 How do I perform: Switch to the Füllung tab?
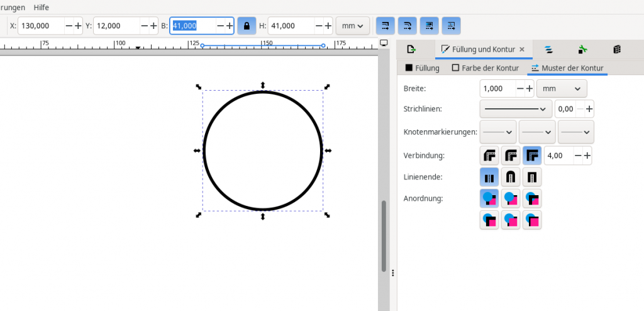(423, 68)
